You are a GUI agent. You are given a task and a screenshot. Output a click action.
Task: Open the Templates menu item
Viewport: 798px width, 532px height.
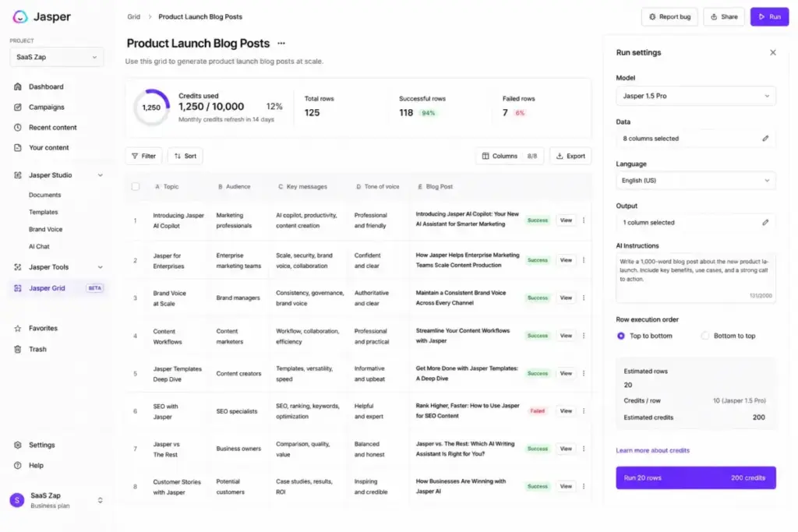(x=44, y=212)
